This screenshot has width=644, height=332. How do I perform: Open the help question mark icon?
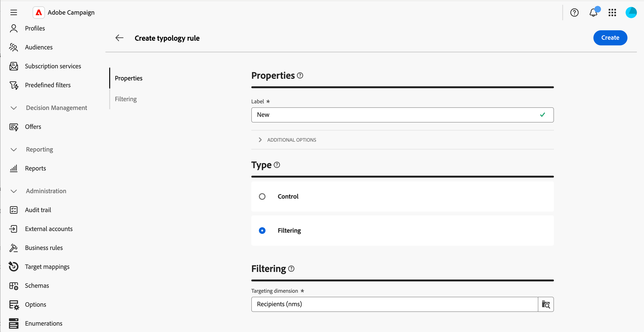[574, 12]
